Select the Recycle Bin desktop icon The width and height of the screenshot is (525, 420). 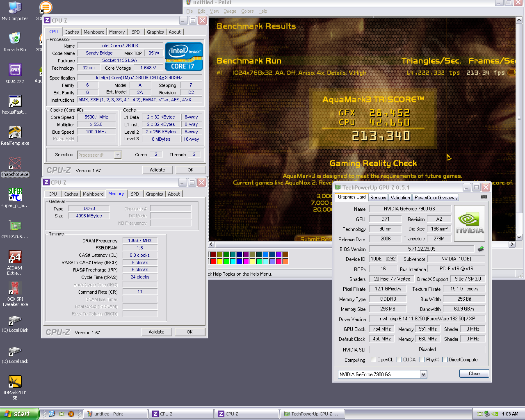[x=15, y=42]
